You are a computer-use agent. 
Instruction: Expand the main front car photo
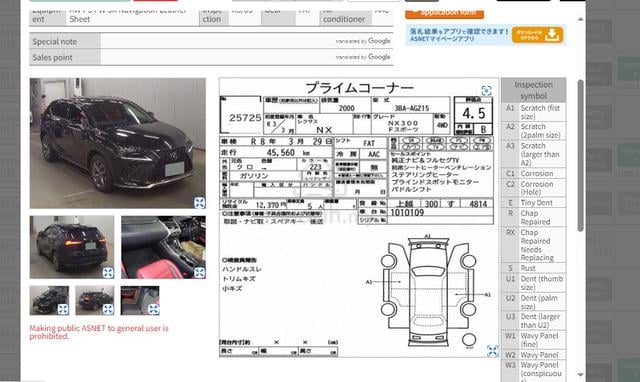[200, 202]
